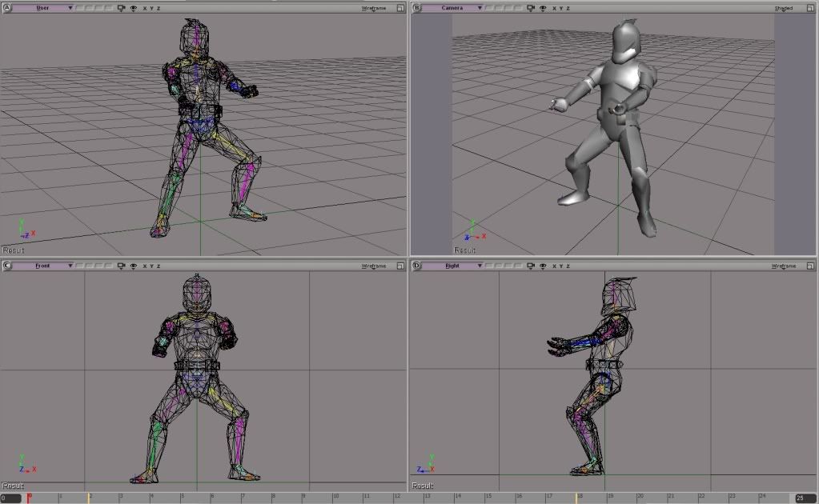Click the timeline start frame field showing 0

coord(11,498)
